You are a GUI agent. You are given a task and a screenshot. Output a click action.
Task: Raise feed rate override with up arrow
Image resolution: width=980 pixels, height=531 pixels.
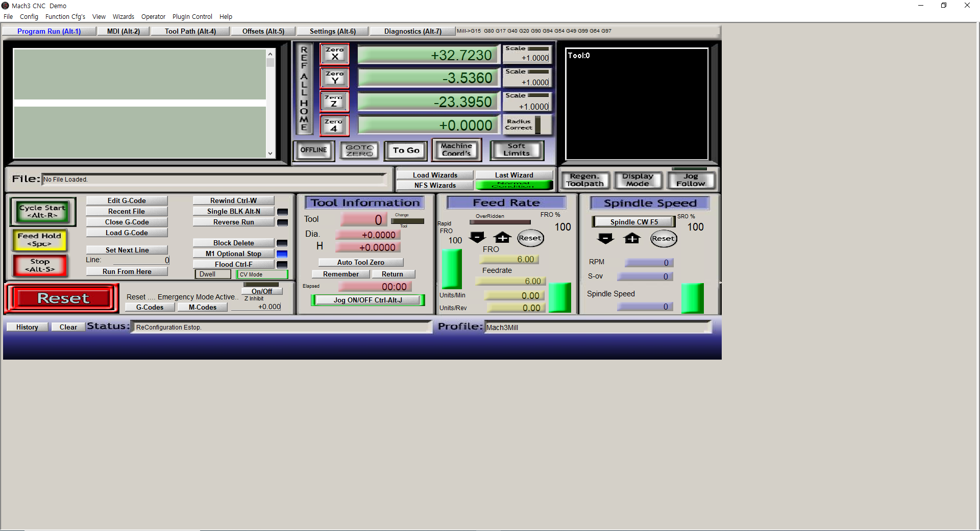pos(502,238)
